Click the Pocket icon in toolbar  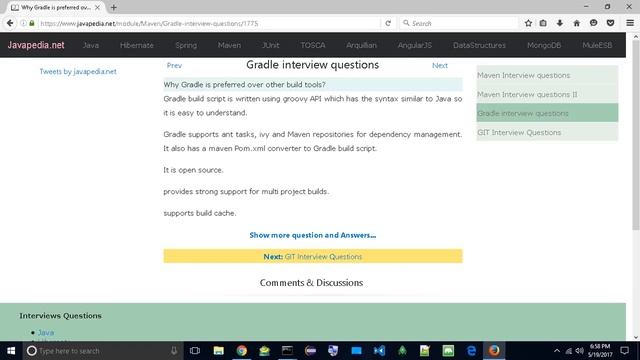610,23
